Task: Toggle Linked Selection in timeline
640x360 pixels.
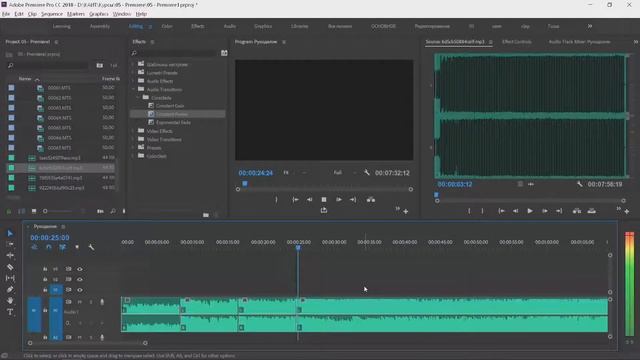Action: tap(62, 247)
